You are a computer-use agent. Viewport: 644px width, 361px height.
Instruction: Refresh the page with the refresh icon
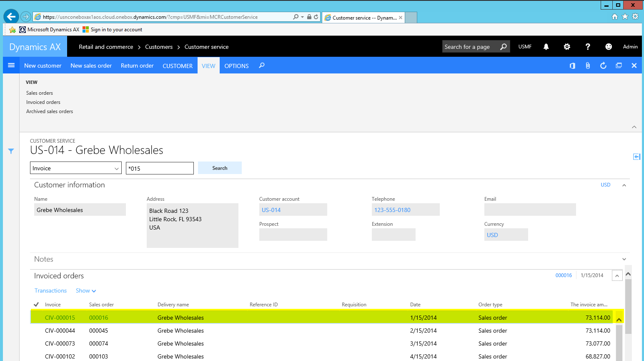(603, 66)
